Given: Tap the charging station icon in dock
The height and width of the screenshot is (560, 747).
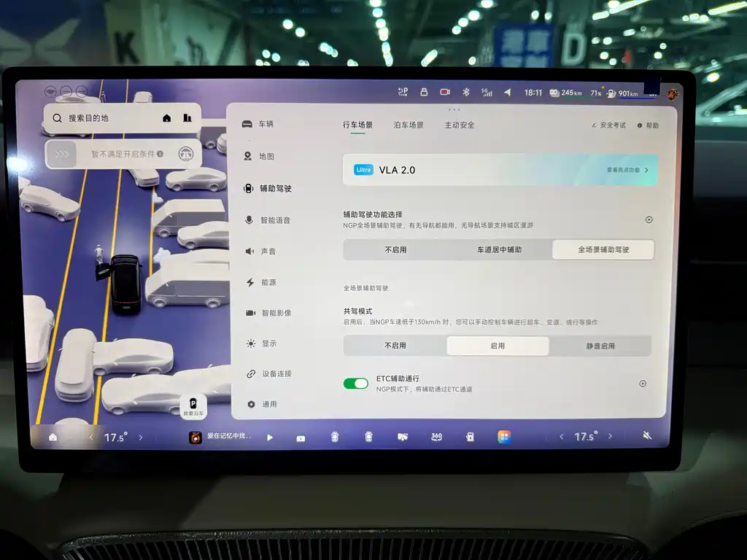Looking at the screenshot, I should click(x=471, y=437).
